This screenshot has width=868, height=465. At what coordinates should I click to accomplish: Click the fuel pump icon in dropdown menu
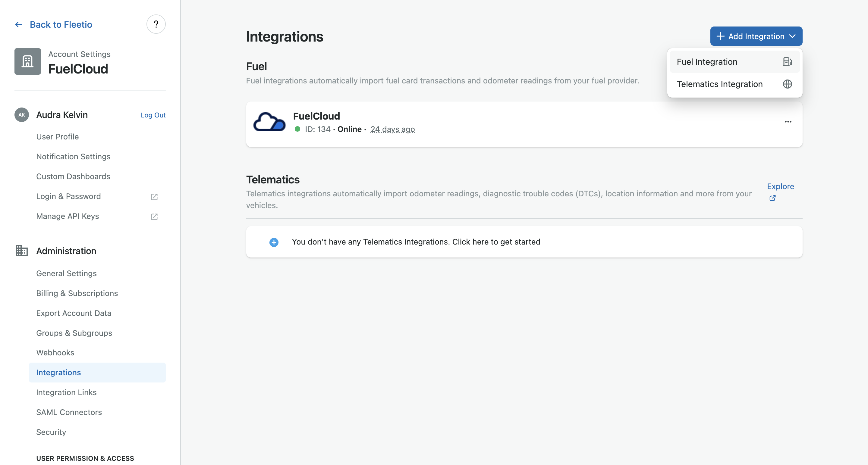click(787, 62)
